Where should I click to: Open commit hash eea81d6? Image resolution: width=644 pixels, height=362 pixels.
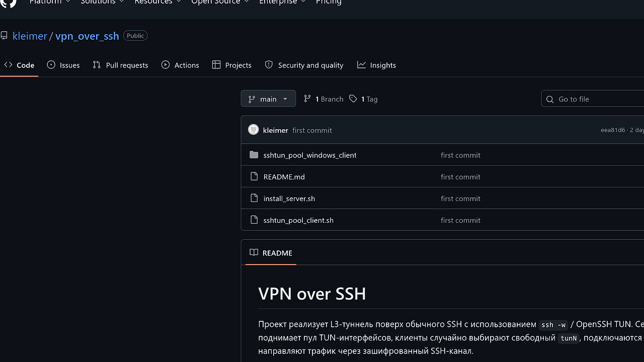(x=612, y=130)
